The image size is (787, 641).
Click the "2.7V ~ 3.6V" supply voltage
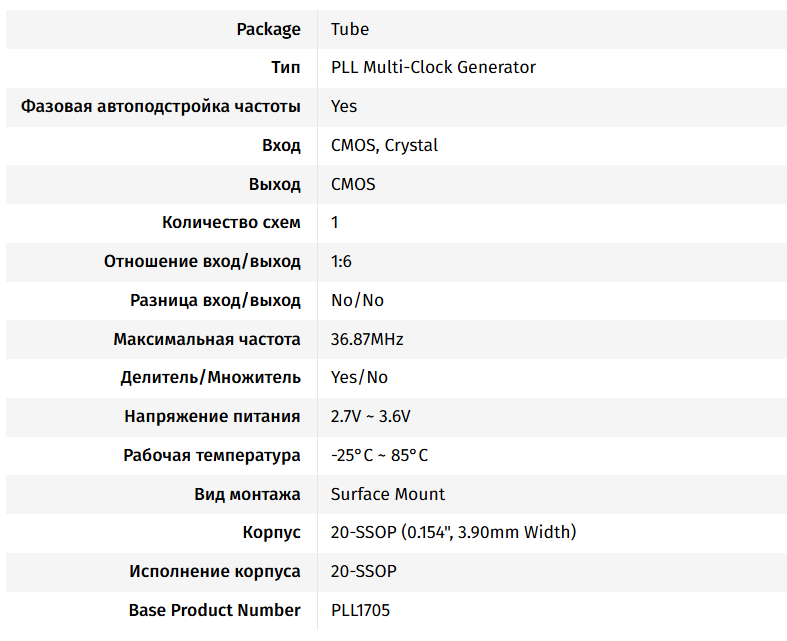[x=371, y=416]
